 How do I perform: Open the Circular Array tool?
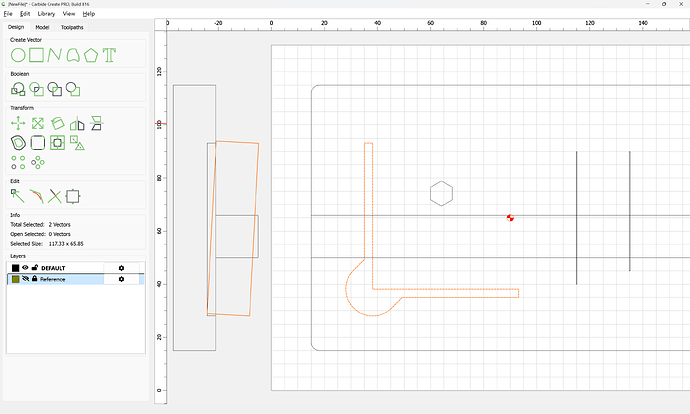[38, 162]
